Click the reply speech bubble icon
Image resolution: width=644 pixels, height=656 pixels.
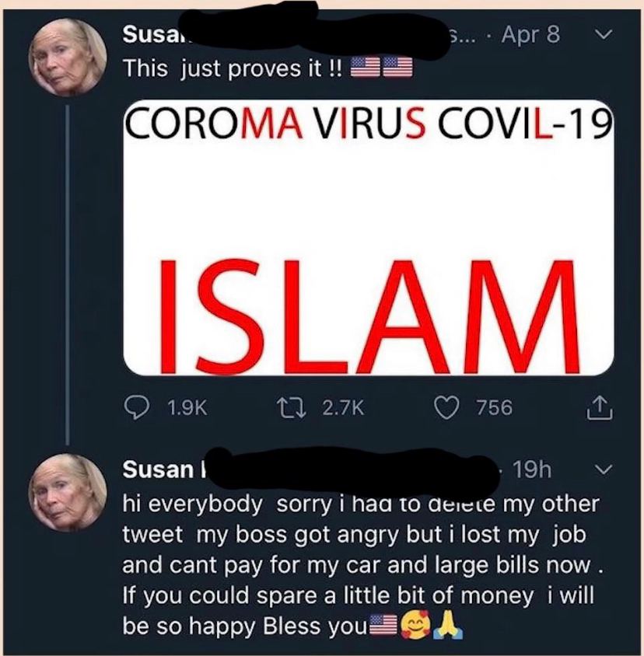(136, 408)
